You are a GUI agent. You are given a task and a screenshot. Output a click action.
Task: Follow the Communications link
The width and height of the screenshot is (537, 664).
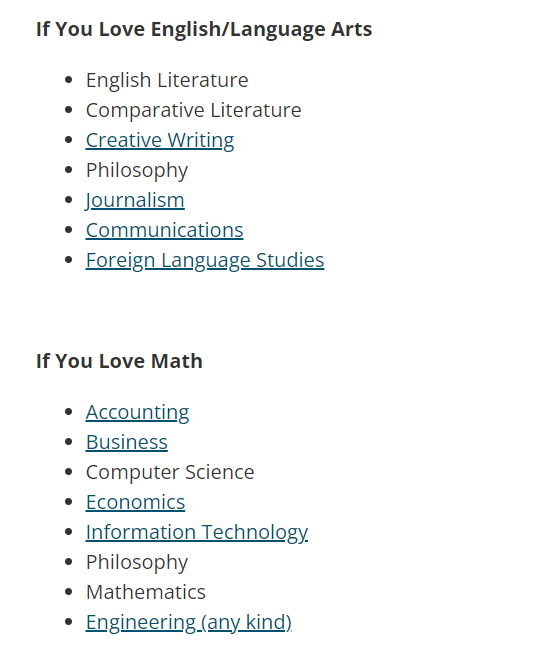point(164,230)
